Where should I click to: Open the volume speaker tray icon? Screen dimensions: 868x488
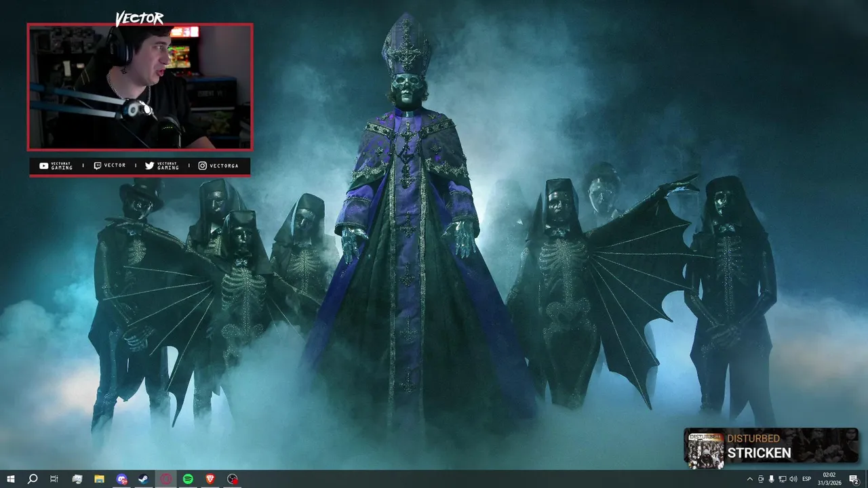coord(793,479)
